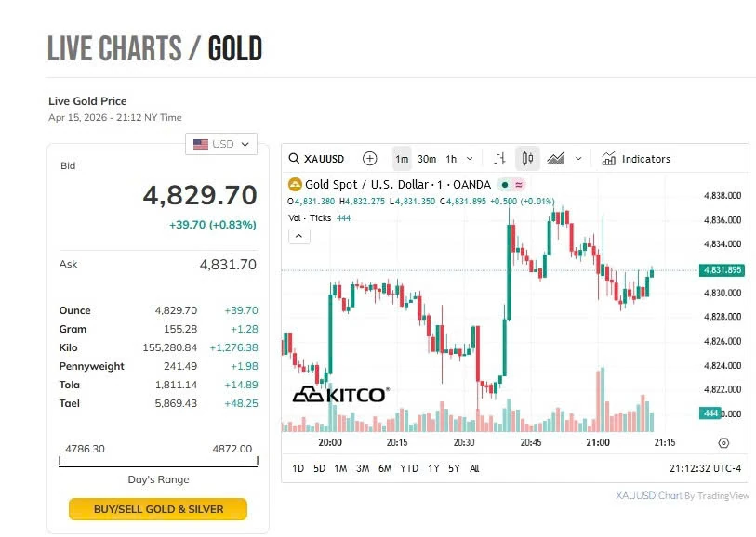Toggle the green market status dot
This screenshot has width=756, height=537.
(x=503, y=185)
